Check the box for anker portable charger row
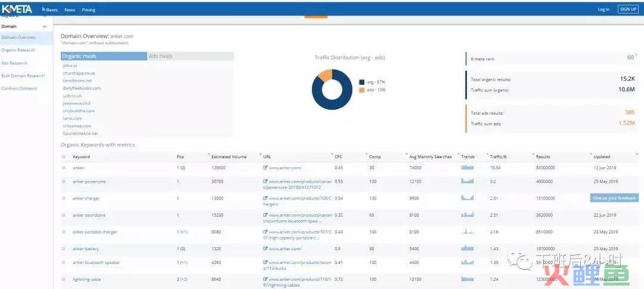 click(63, 232)
